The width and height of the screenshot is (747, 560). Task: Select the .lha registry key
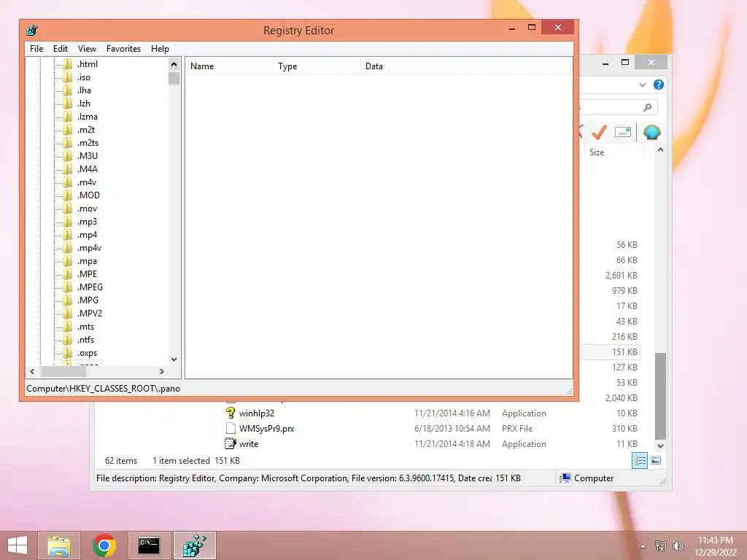coord(85,90)
